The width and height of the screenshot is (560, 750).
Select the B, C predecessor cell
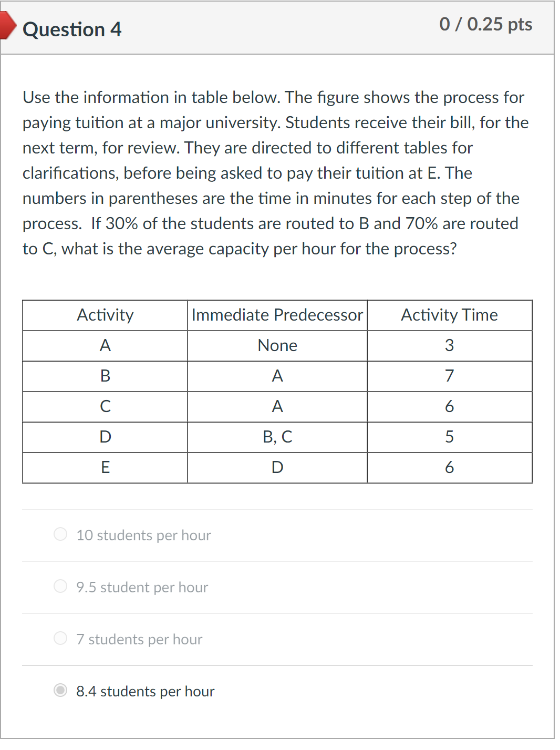coord(277,437)
